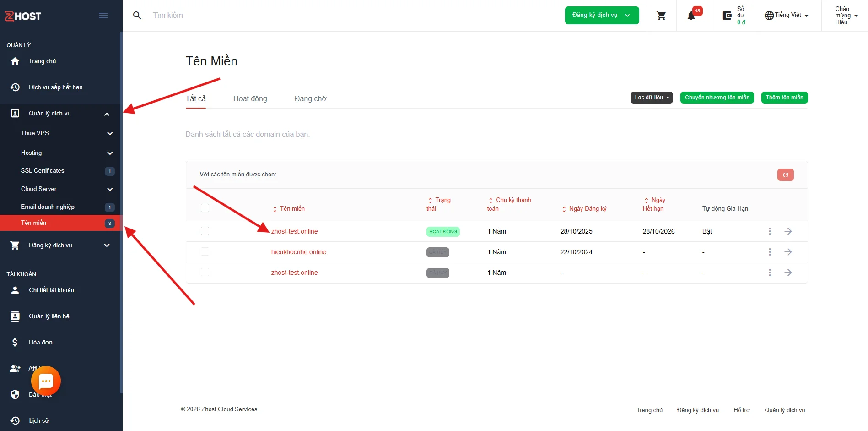Open three-dot menu for hieukhocnhe.online
Viewport: 868px width, 431px height.
(x=770, y=252)
